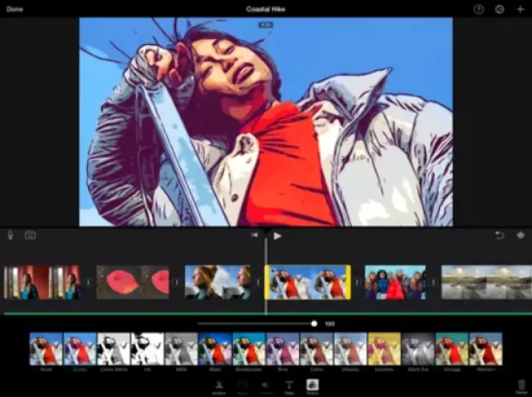Screen dimensions: 532x397
Task: Open the Filters tool
Action: [312, 387]
